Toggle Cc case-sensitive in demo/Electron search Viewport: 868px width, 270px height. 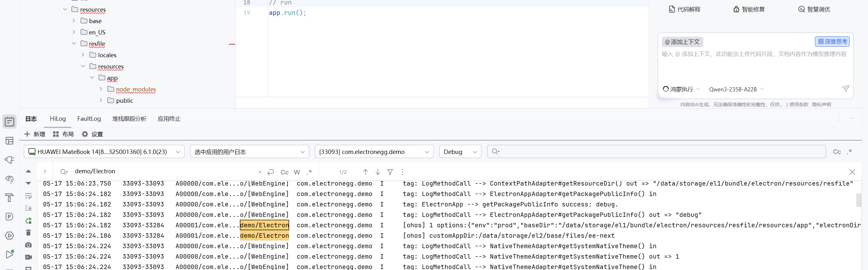click(x=284, y=172)
